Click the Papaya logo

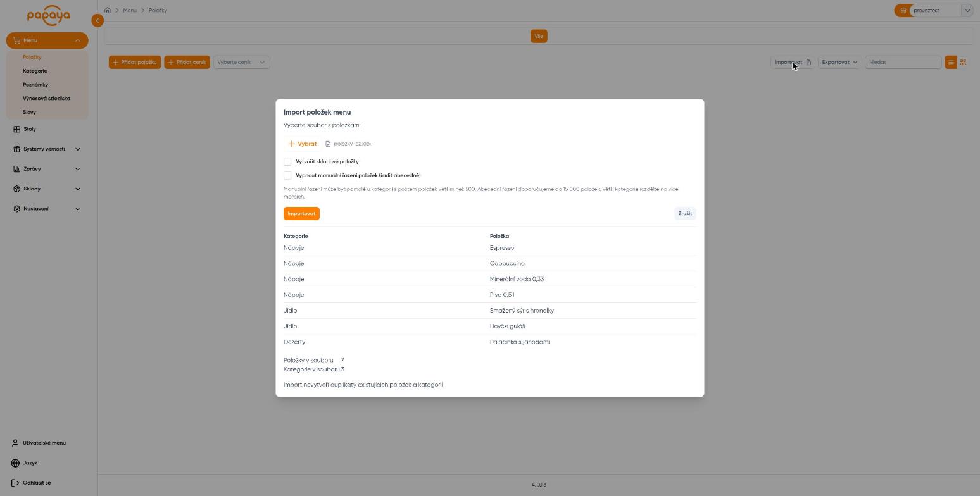(49, 15)
